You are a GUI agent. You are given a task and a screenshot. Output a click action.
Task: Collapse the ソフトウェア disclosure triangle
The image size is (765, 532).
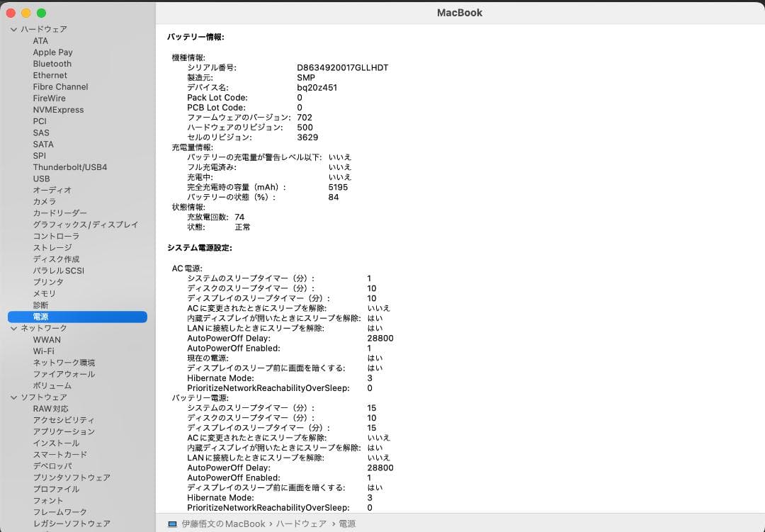coord(13,397)
